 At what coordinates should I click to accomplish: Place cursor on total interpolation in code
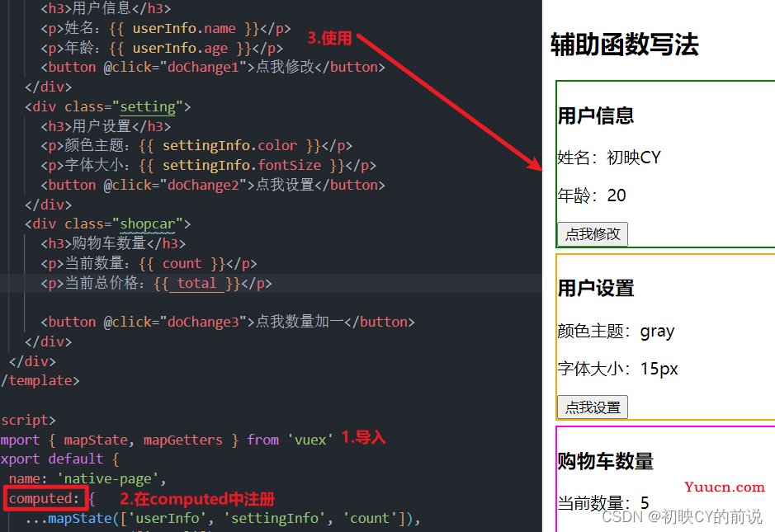click(196, 283)
